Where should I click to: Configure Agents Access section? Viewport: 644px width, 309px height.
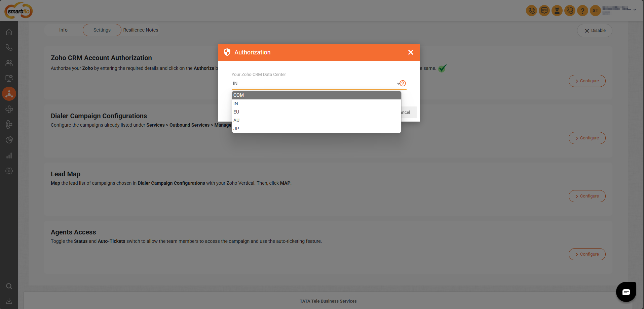tap(587, 254)
